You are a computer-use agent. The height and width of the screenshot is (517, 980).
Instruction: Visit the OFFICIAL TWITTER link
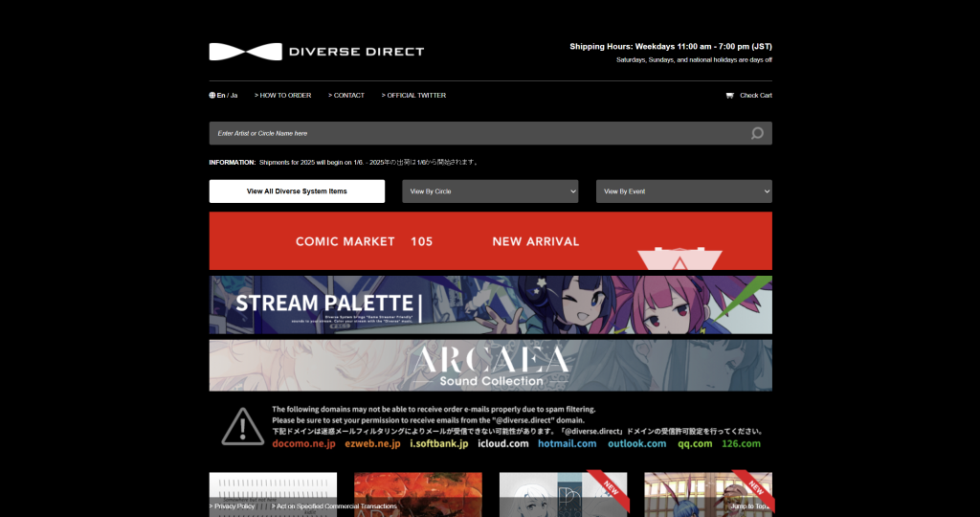coord(413,96)
